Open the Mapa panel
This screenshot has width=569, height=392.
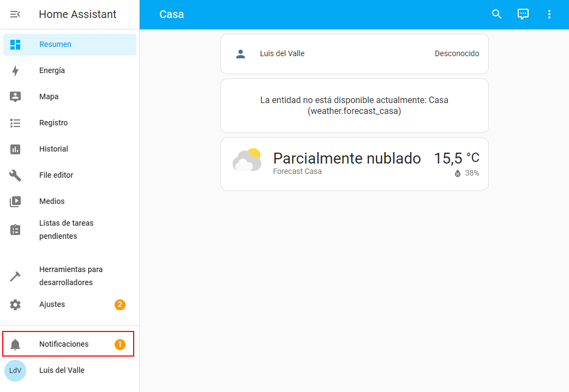(70, 97)
